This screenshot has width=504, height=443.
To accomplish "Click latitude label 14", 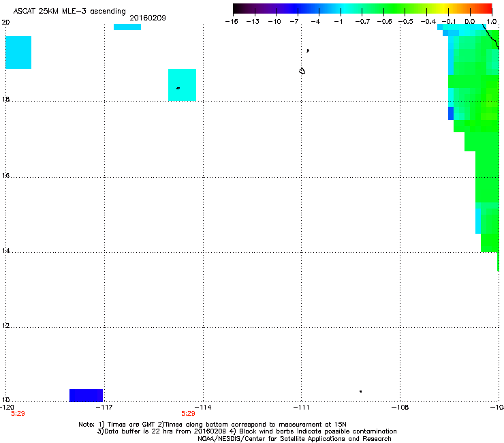I will pos(5,250).
